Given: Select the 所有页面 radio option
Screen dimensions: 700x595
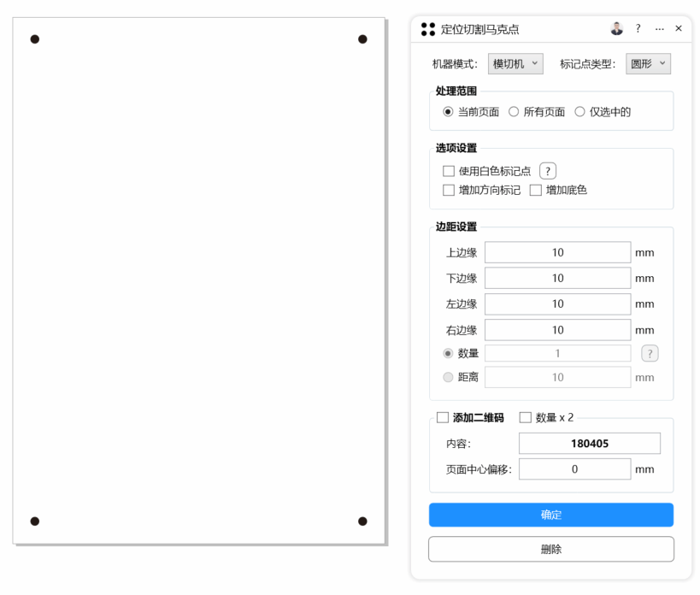Looking at the screenshot, I should (514, 112).
